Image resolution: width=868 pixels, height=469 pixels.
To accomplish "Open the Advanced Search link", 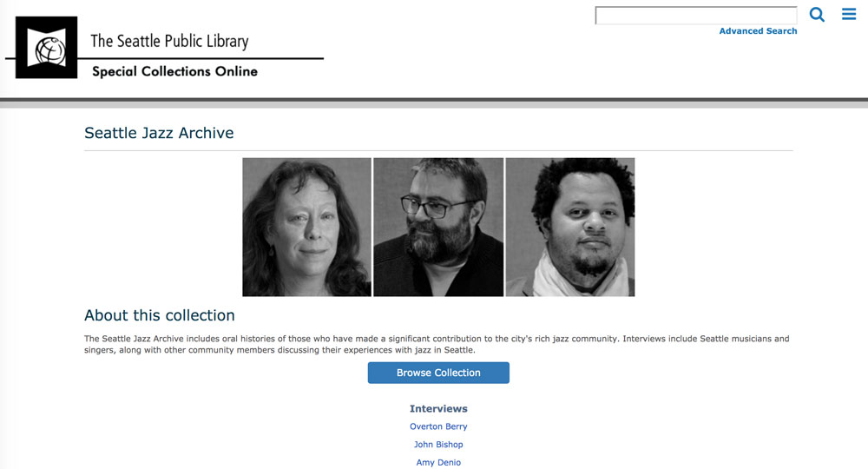I will (758, 31).
